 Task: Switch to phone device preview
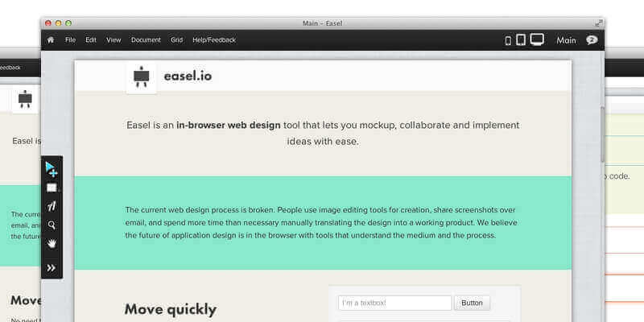coord(508,39)
